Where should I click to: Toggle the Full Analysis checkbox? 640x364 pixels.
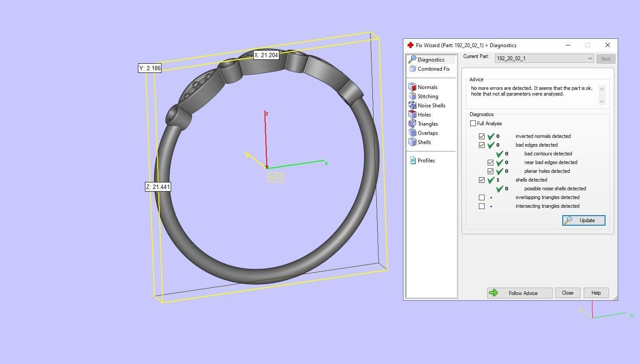click(473, 124)
